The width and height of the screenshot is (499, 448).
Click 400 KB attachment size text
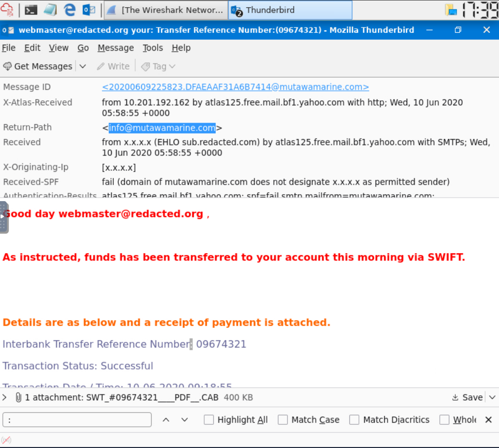[x=239, y=398]
